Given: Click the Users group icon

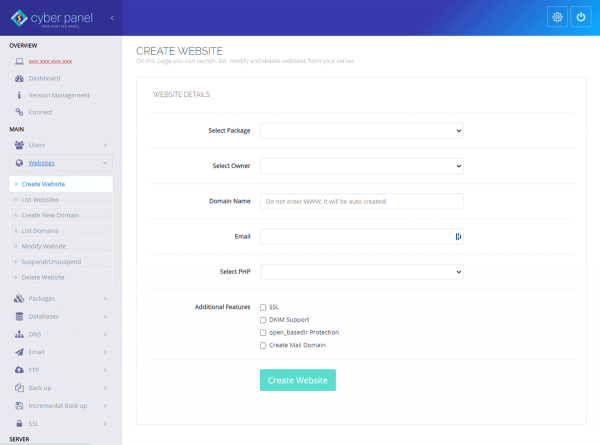Looking at the screenshot, I should tap(19, 145).
